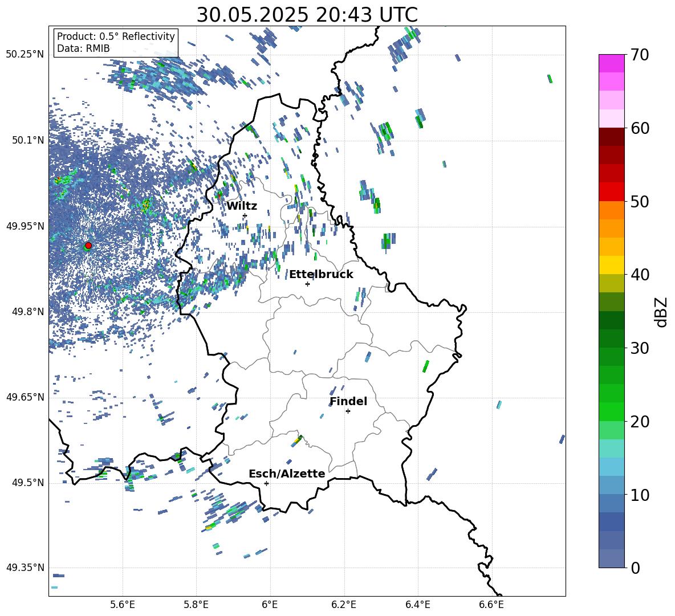Click the 50.1°N latitude label
This screenshot has height=616, width=675.
point(28,140)
